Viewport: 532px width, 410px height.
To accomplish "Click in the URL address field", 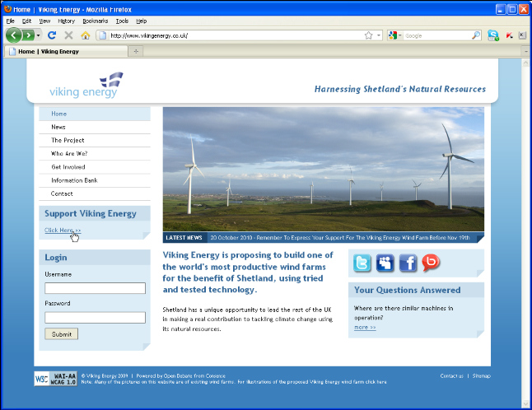I will click(236, 35).
